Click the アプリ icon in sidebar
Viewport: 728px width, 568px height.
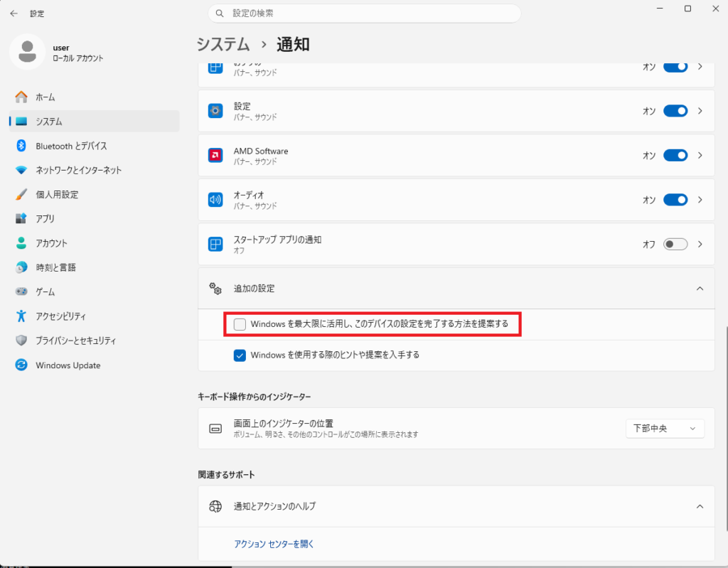[x=21, y=219]
